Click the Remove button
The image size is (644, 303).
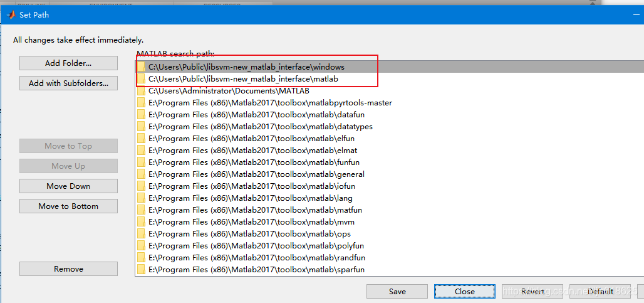(x=68, y=269)
